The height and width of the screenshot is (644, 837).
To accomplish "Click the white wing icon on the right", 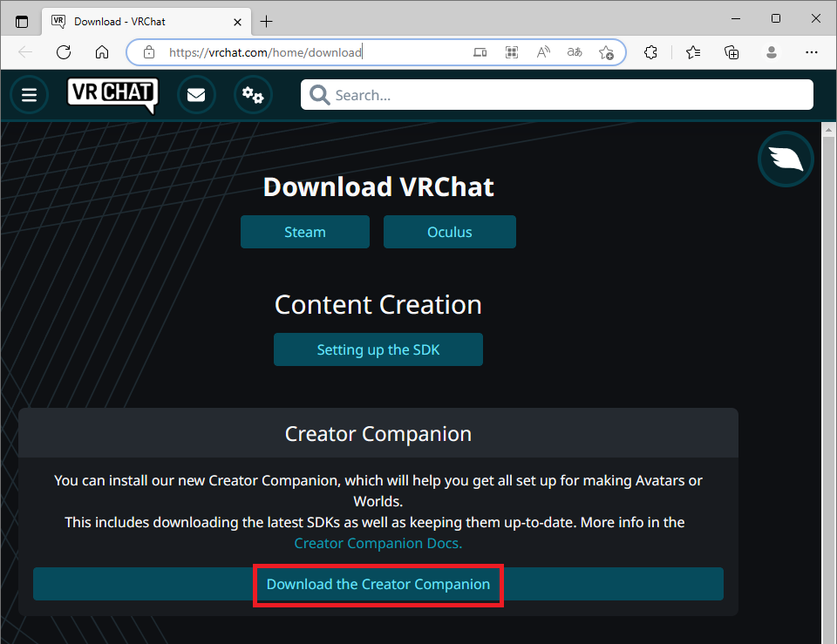I will tap(786, 159).
